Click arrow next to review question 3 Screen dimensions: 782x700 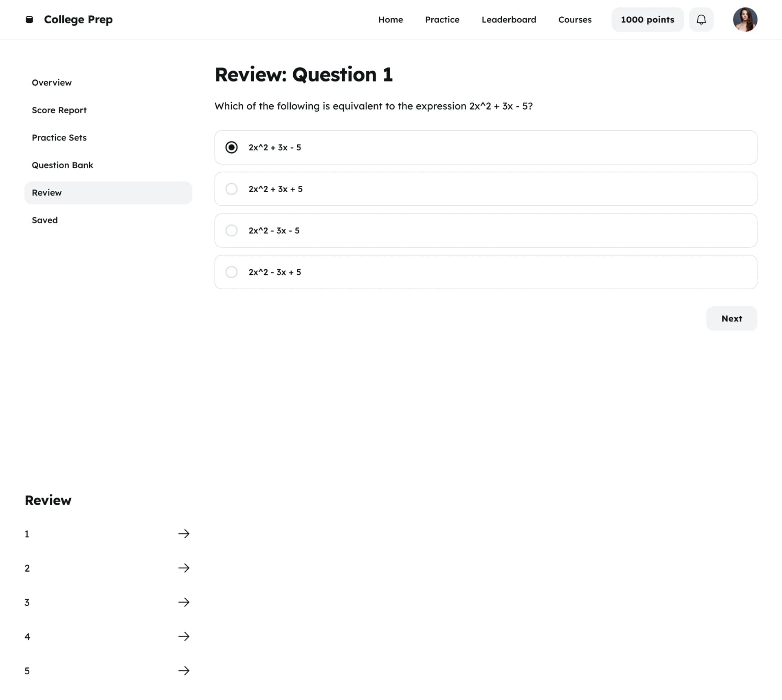[184, 602]
